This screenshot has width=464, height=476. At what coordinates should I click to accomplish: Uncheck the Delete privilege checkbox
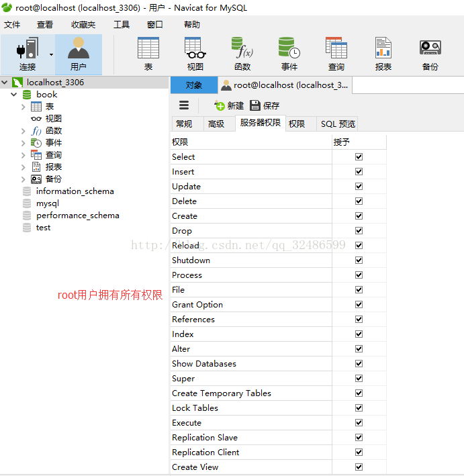(359, 201)
